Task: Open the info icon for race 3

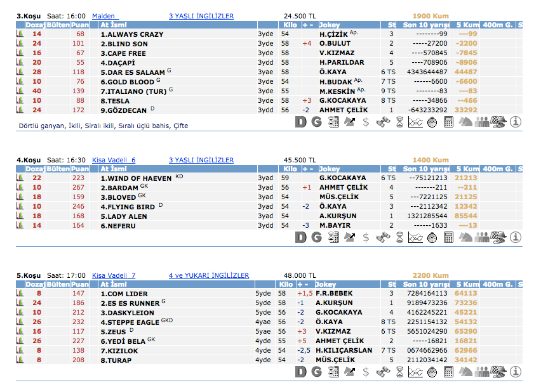Action: 515,122
